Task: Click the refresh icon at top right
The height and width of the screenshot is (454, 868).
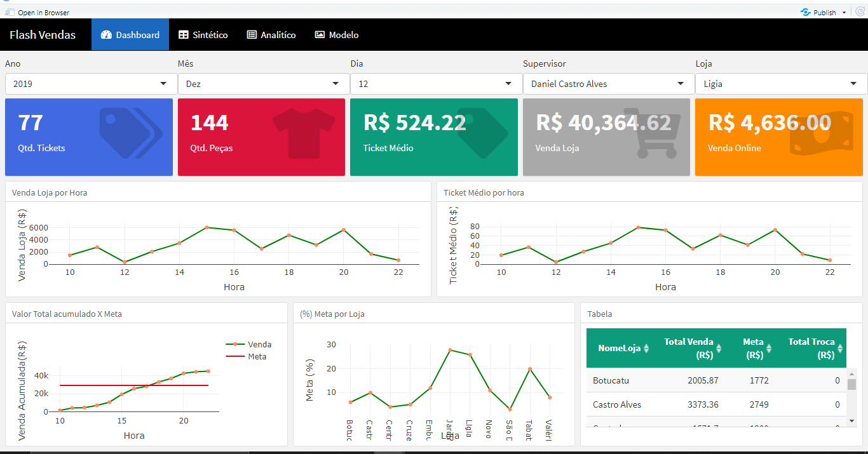Action: (x=862, y=11)
